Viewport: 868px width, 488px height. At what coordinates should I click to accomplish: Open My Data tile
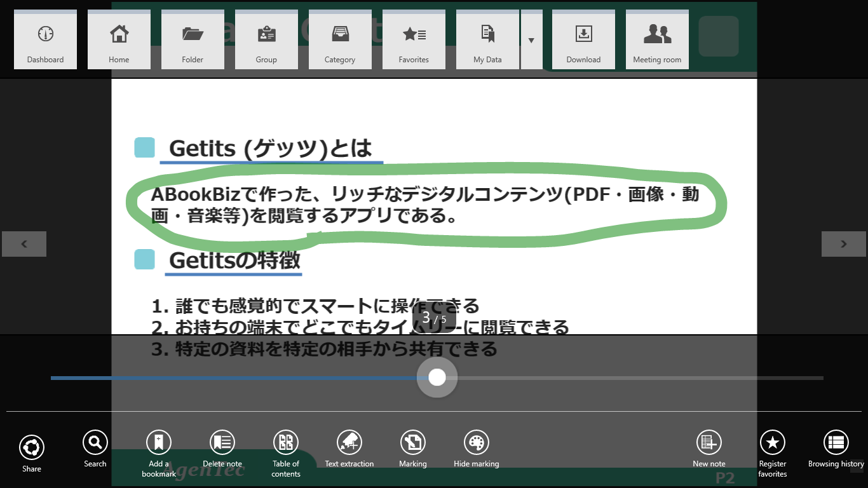tap(487, 41)
